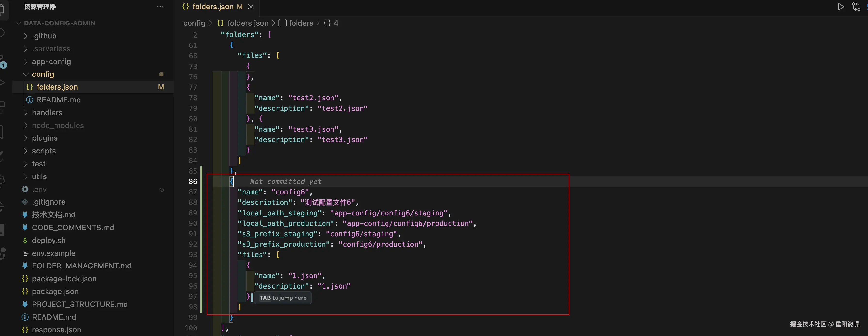Open package.json in the explorer

click(55, 291)
